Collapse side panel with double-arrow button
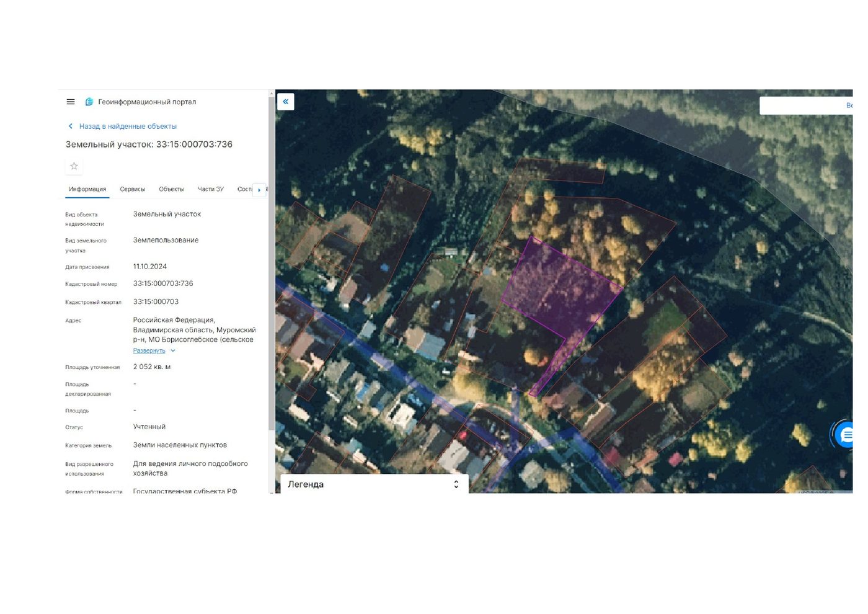The height and width of the screenshot is (614, 868). [286, 102]
